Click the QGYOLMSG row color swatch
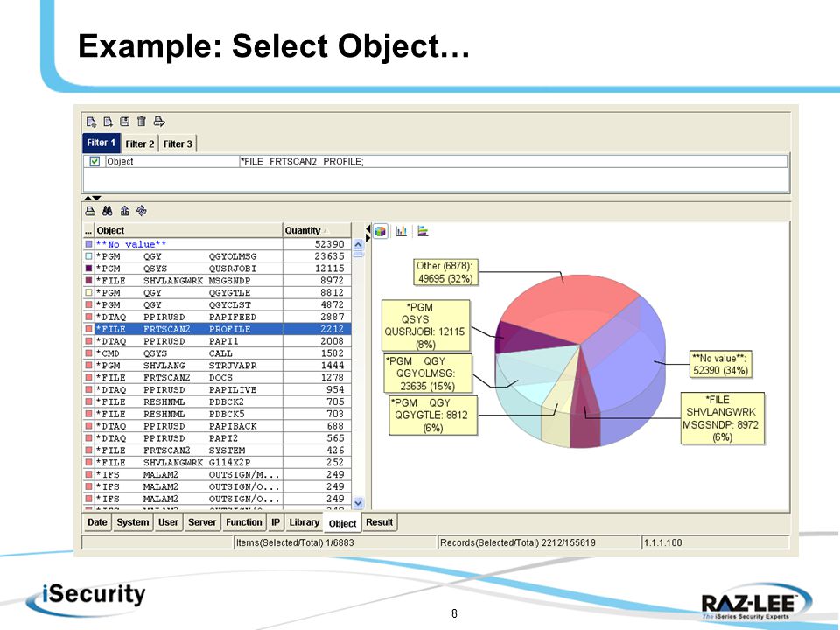 pos(88,256)
